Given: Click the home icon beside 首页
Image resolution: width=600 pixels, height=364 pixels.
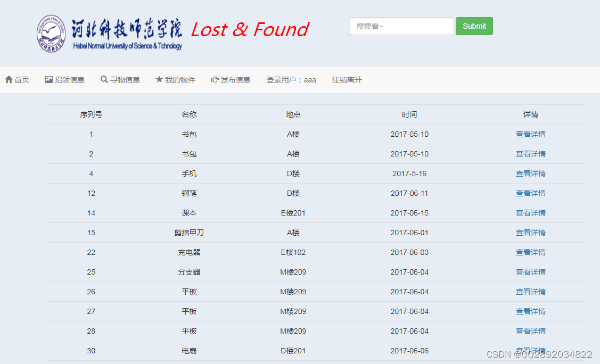Looking at the screenshot, I should coord(9,79).
